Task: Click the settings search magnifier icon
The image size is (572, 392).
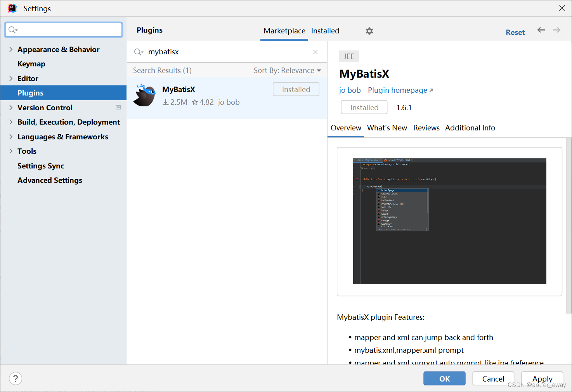Action: (x=13, y=30)
